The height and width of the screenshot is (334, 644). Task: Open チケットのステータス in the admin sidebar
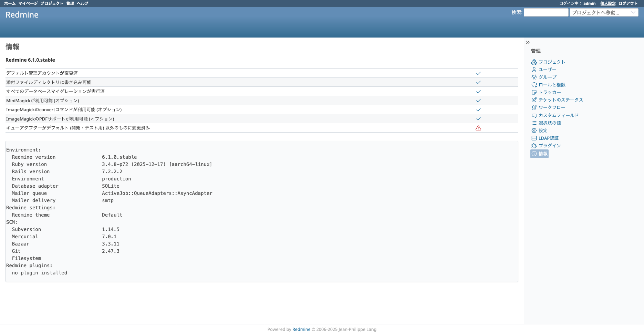coord(561,100)
